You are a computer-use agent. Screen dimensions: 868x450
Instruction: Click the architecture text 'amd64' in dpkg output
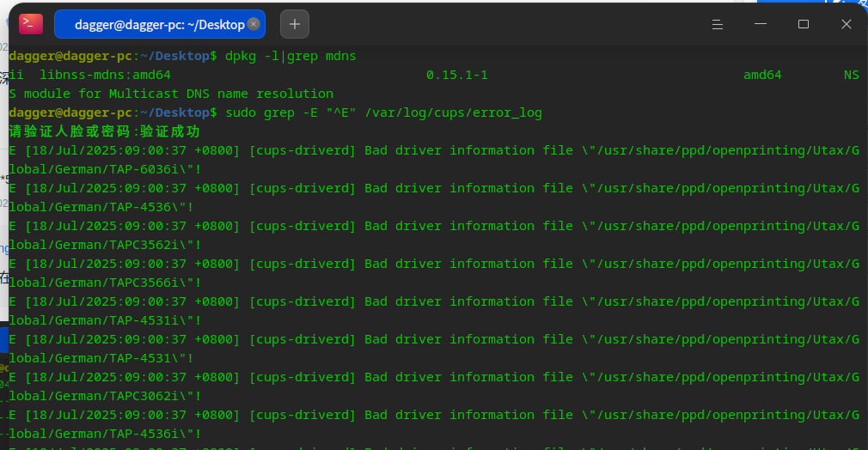(x=762, y=75)
